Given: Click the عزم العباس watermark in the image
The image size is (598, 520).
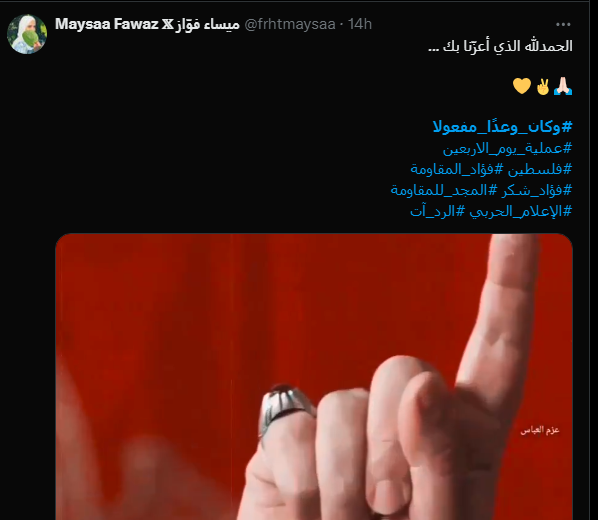Looking at the screenshot, I should [x=540, y=430].
